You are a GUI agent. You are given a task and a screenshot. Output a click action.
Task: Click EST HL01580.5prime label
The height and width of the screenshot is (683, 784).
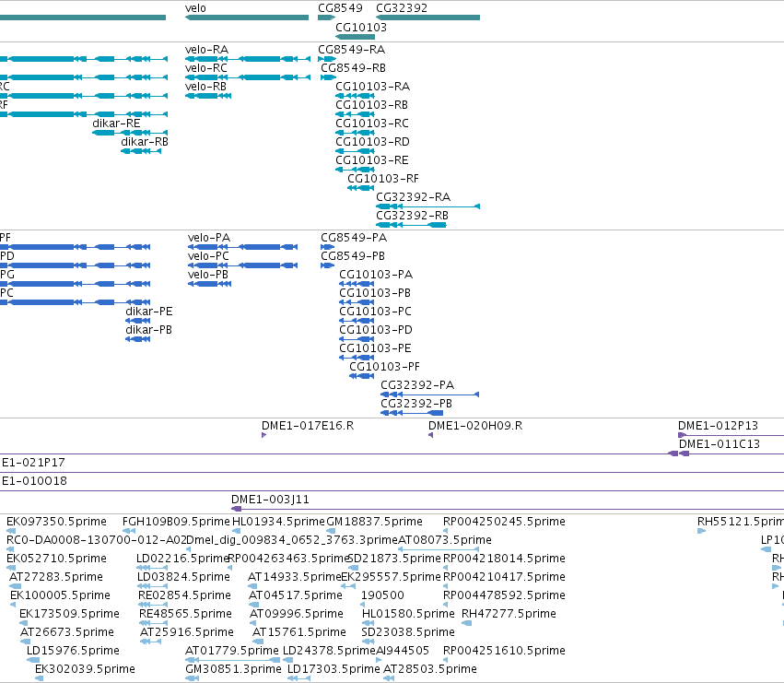coord(408,614)
